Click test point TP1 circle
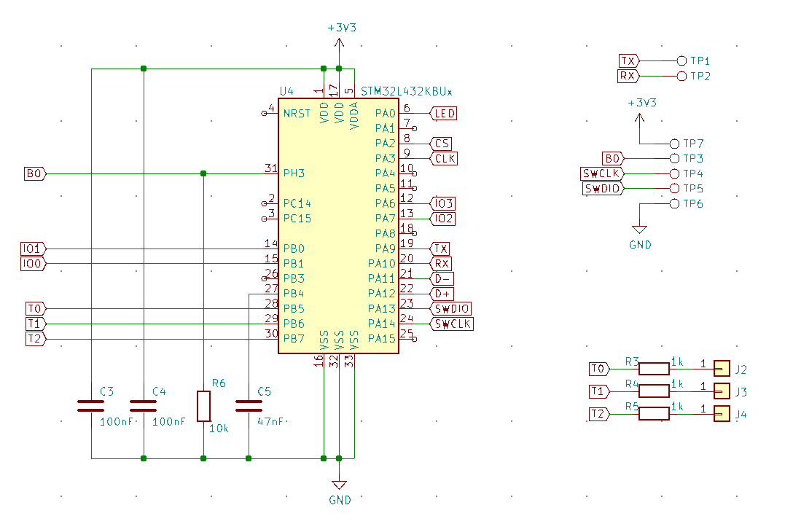The height and width of the screenshot is (532, 793). [x=681, y=60]
